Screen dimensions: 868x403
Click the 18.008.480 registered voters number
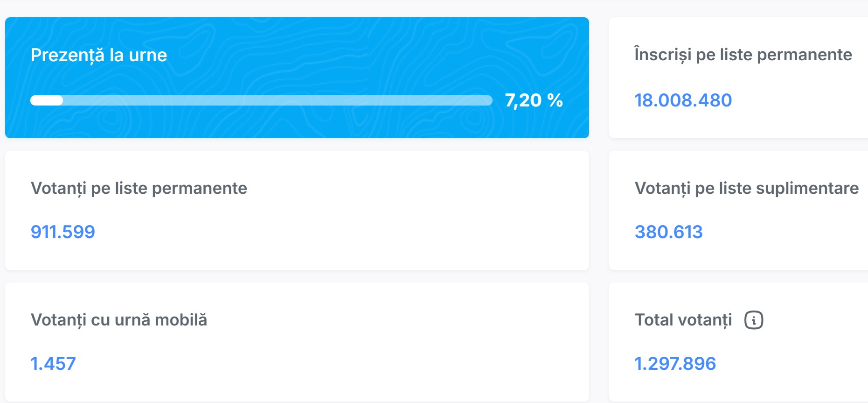[683, 100]
